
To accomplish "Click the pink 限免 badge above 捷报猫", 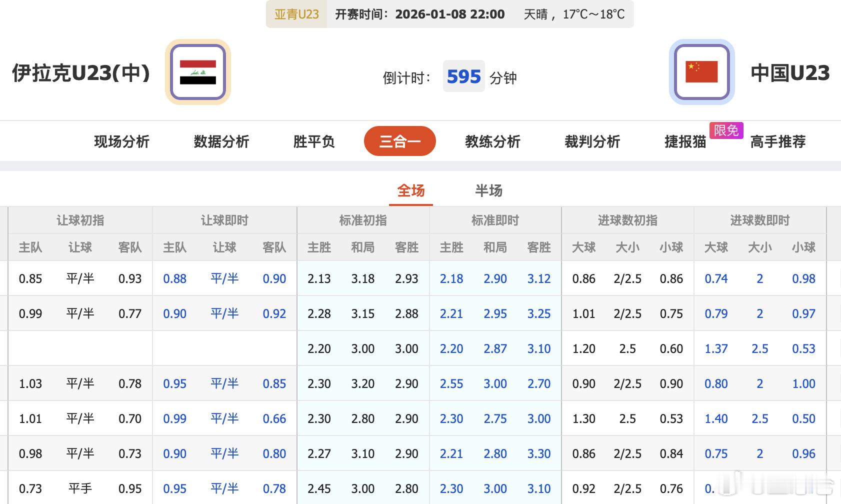I will point(725,130).
